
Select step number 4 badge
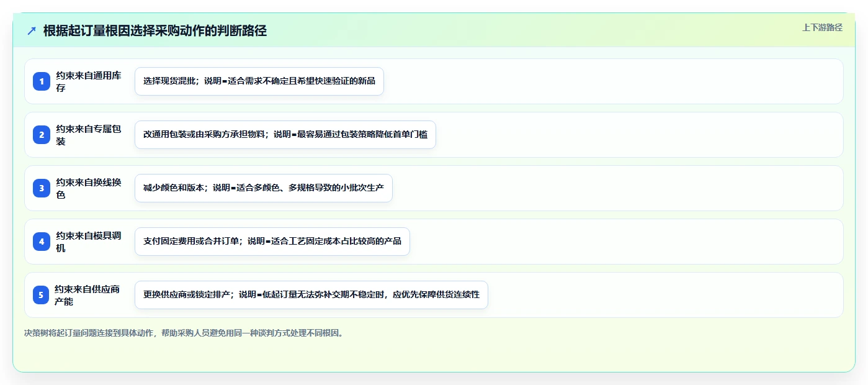pos(42,242)
